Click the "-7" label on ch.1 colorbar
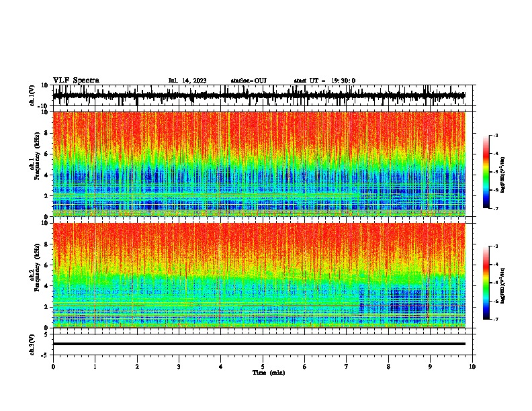The image size is (532, 411). point(495,208)
